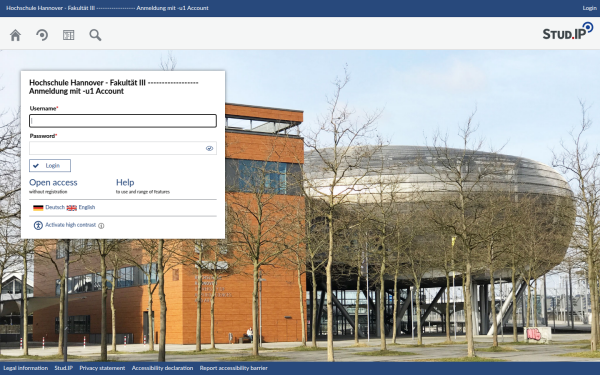The height and width of the screenshot is (375, 600).
Task: Toggle password visibility eye icon
Action: 209,148
